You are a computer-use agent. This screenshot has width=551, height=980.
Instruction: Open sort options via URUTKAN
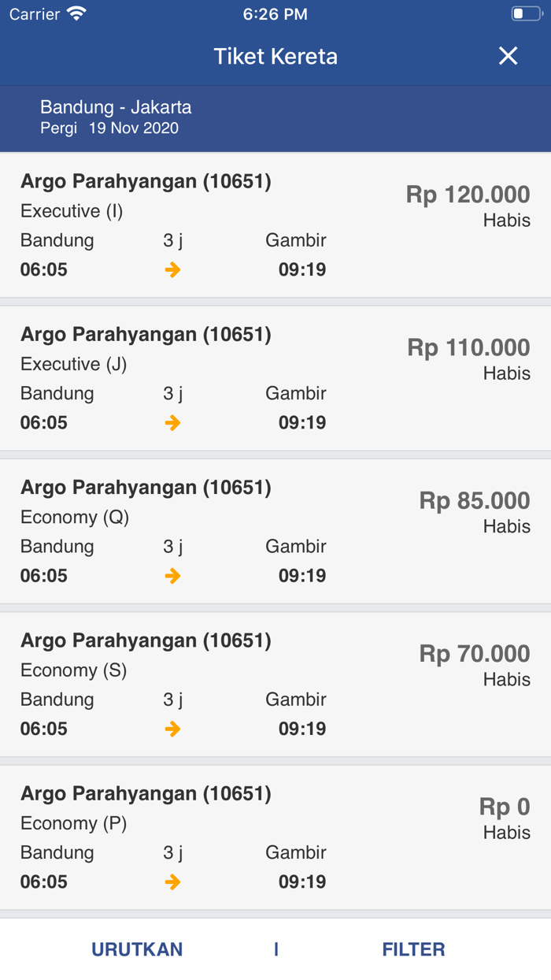136,949
